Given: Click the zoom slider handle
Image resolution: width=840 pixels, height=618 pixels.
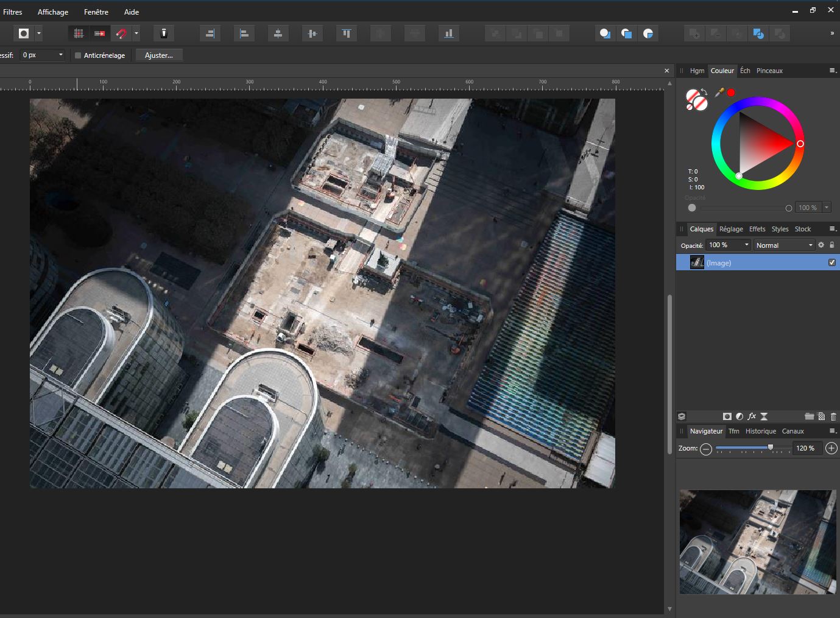Looking at the screenshot, I should tap(771, 448).
